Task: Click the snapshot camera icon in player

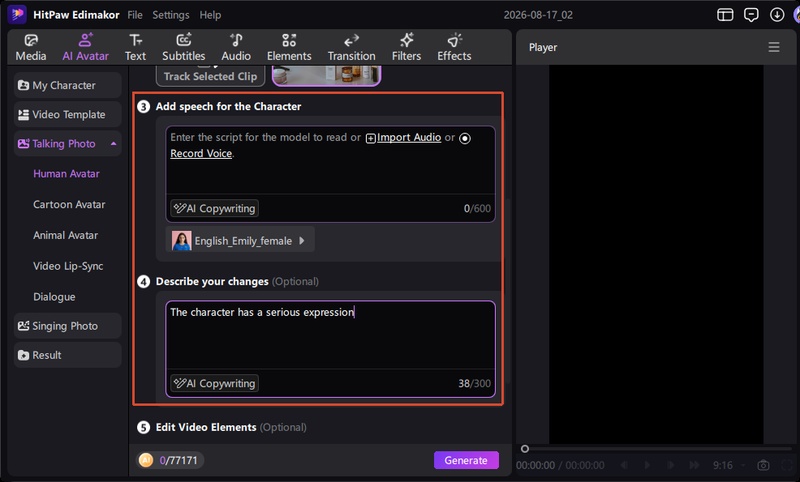Action: tap(763, 465)
